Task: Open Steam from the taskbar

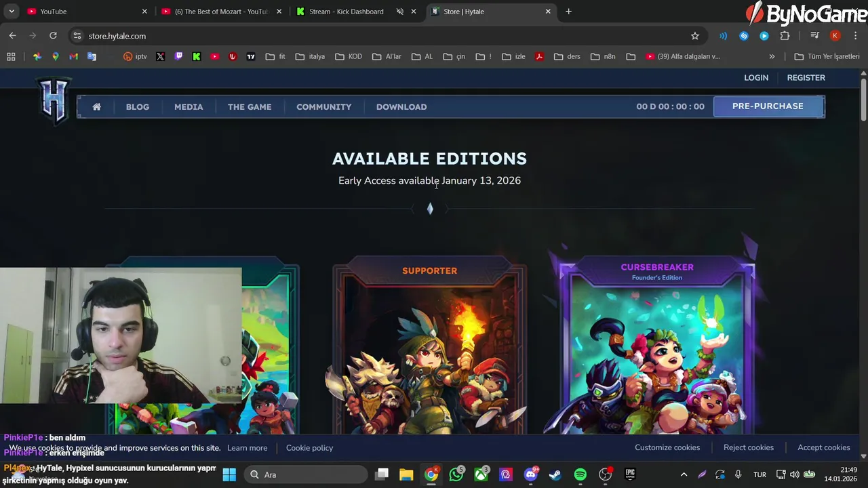Action: (555, 474)
